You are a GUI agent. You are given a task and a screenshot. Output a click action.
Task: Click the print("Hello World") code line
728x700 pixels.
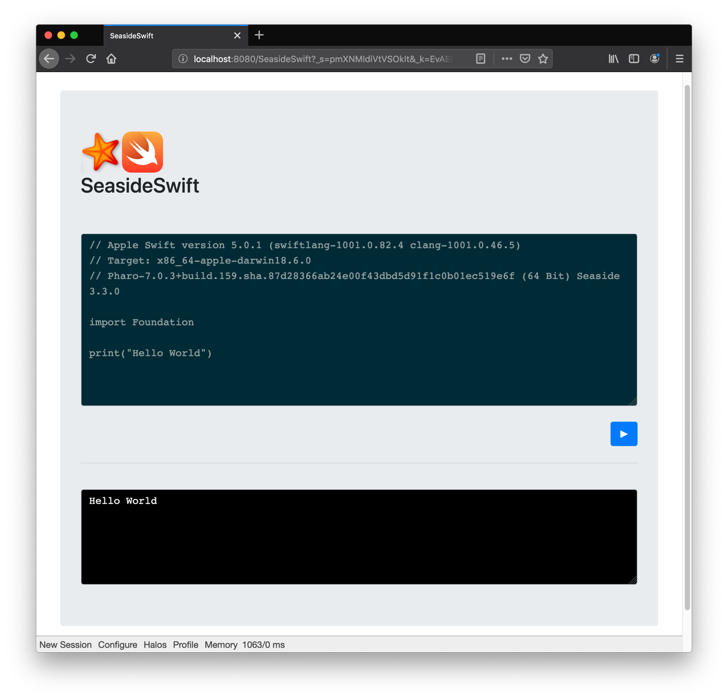pos(150,353)
